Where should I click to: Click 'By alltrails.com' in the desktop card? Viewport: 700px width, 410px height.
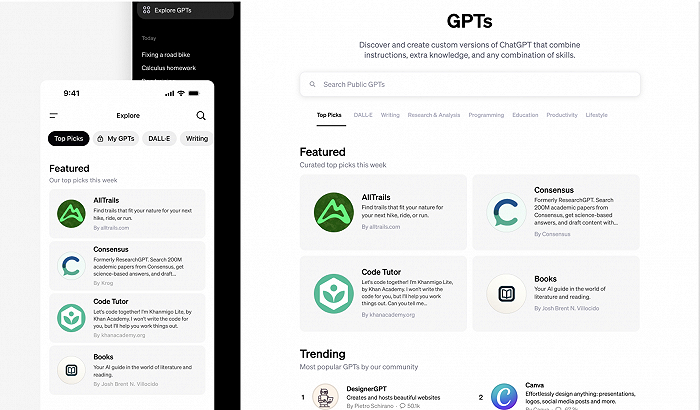click(x=381, y=227)
